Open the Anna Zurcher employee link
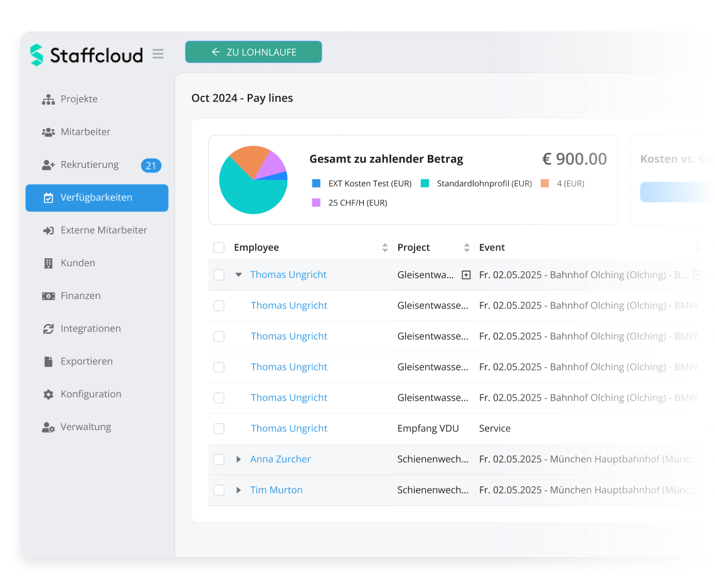The width and height of the screenshot is (715, 588). (280, 459)
